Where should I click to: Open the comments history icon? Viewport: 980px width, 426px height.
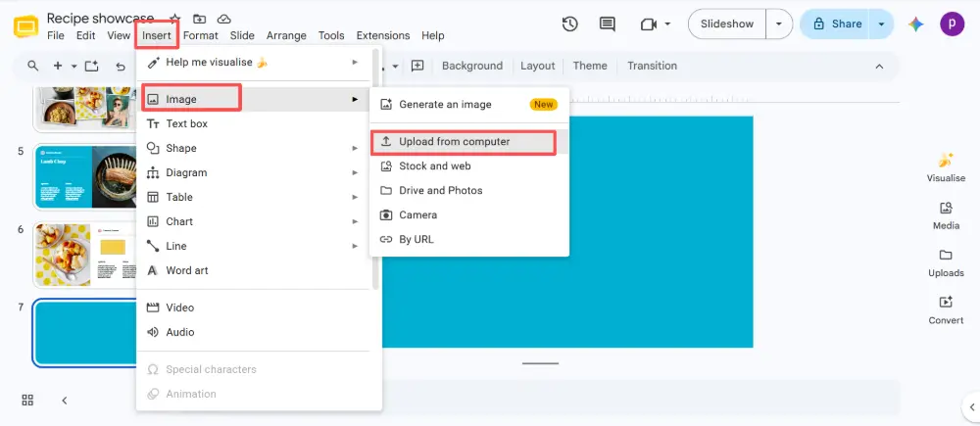pyautogui.click(x=607, y=24)
